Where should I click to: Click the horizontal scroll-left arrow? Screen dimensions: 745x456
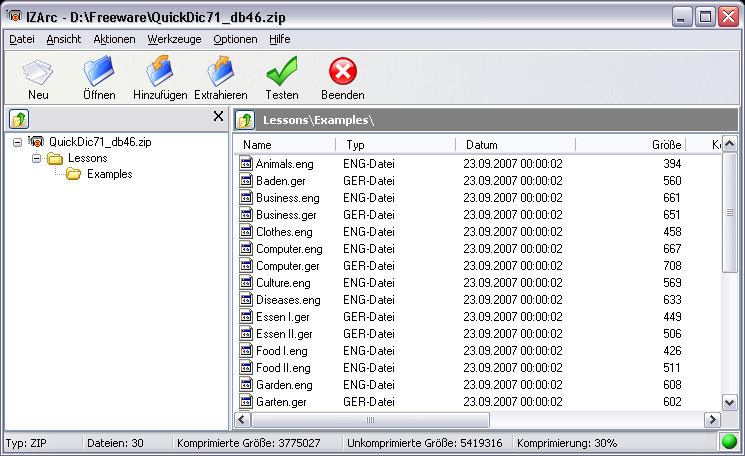pos(242,419)
